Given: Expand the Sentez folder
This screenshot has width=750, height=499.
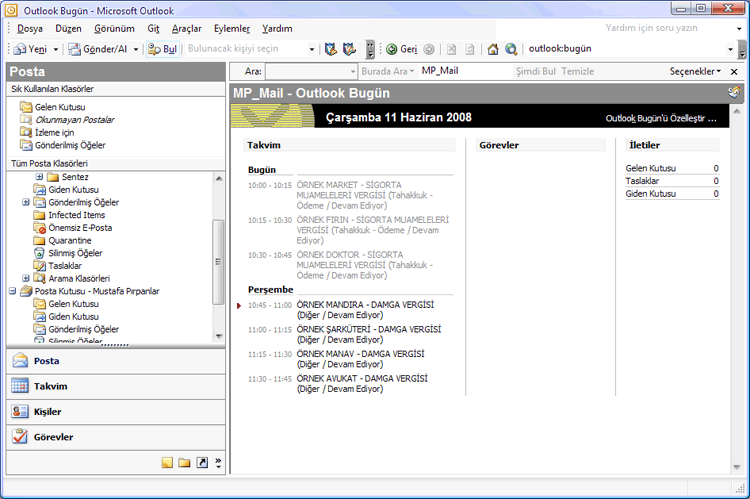Looking at the screenshot, I should click(39, 177).
